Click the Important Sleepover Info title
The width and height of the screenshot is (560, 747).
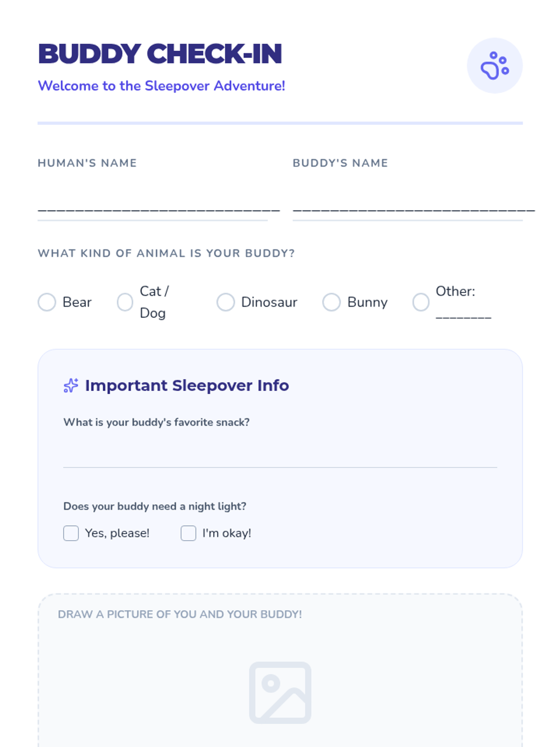pyautogui.click(x=187, y=386)
